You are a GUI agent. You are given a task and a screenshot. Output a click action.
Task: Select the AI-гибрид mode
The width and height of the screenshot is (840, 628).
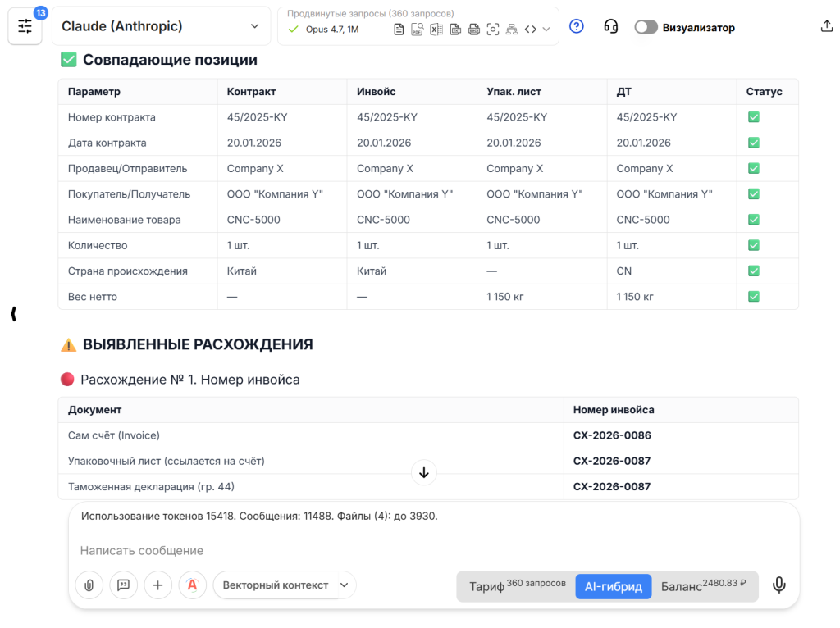pos(614,587)
